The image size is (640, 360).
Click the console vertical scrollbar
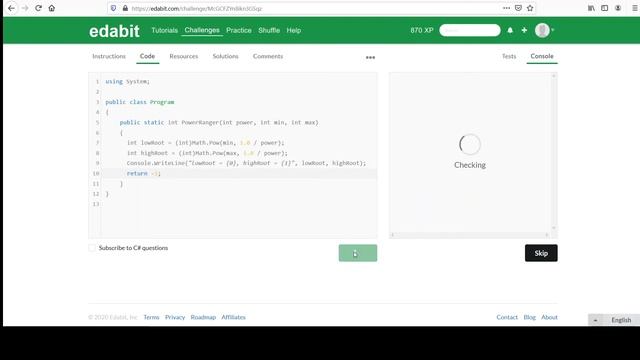(x=554, y=152)
